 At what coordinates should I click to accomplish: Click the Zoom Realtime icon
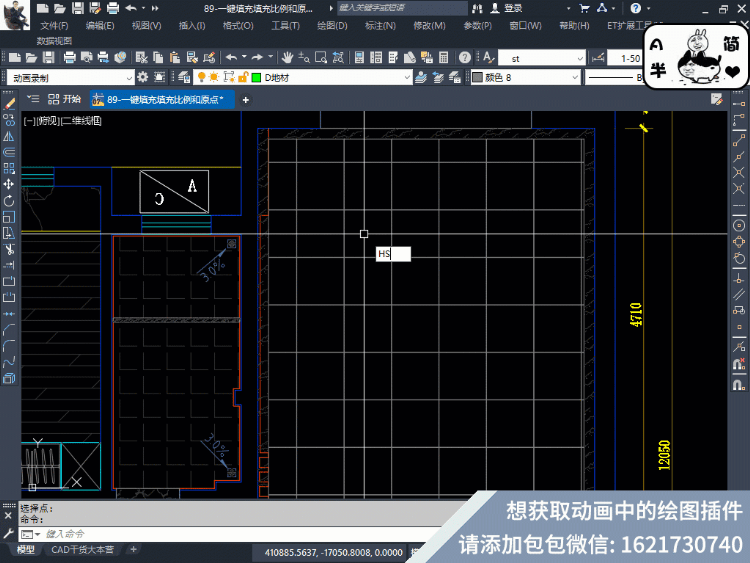point(304,58)
